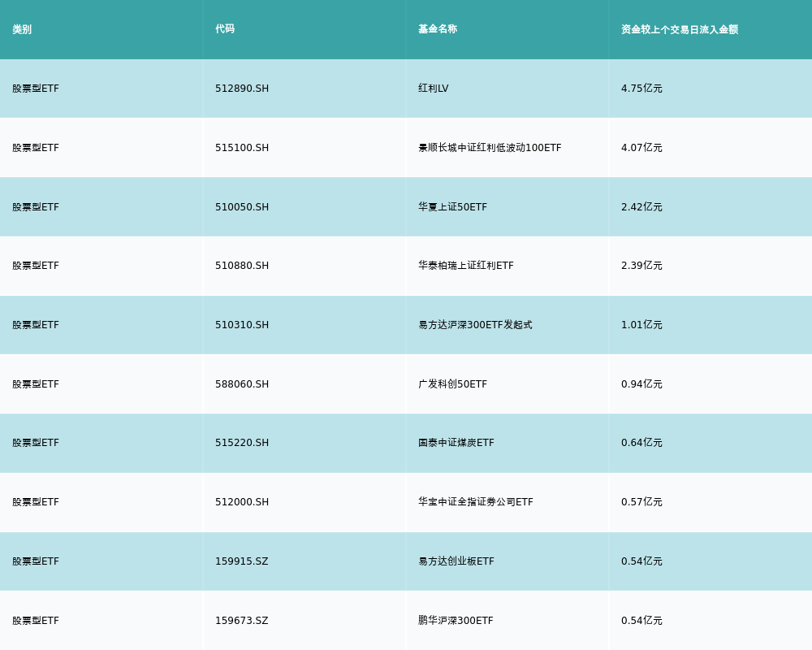The width and height of the screenshot is (812, 650).
Task: Click the 代码 column header
Action: (225, 29)
